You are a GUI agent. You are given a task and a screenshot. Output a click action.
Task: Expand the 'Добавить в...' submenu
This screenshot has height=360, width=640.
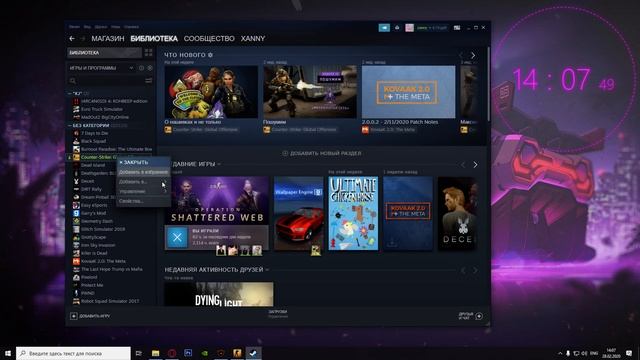pyautogui.click(x=143, y=182)
